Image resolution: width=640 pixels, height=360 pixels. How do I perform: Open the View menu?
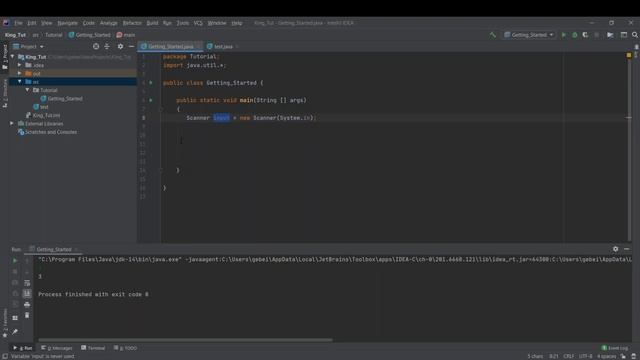(47, 23)
